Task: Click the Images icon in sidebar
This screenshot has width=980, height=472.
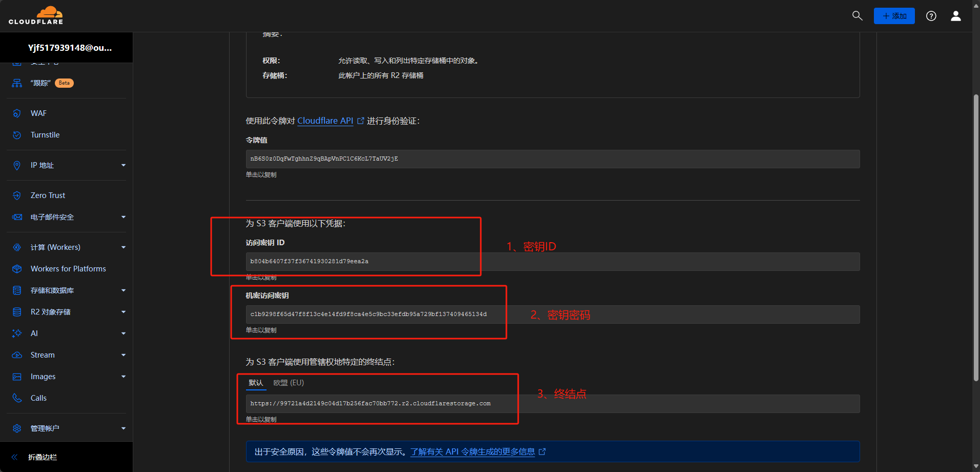Action: [17, 377]
